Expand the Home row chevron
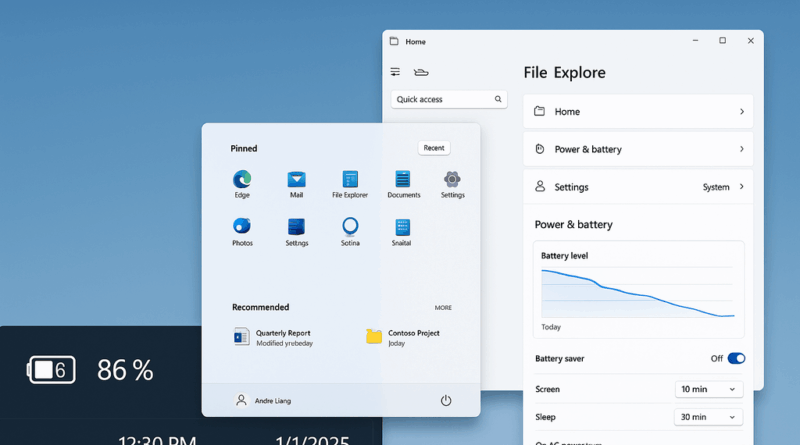The width and height of the screenshot is (800, 445). (x=742, y=111)
